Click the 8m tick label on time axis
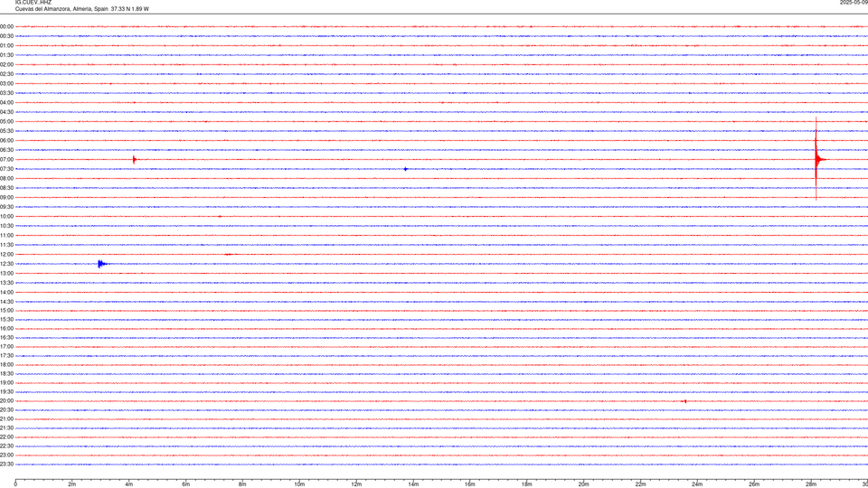This screenshot has height=488, width=868. (242, 484)
